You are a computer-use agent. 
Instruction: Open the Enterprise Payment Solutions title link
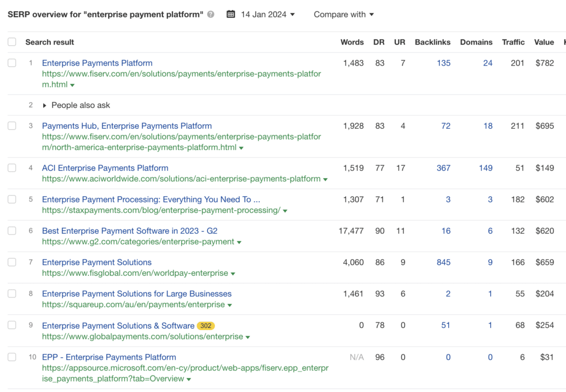click(x=97, y=262)
